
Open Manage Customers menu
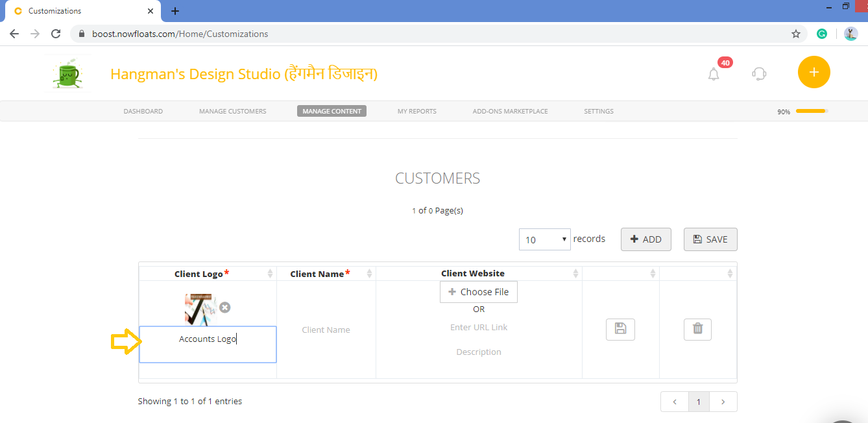[233, 111]
